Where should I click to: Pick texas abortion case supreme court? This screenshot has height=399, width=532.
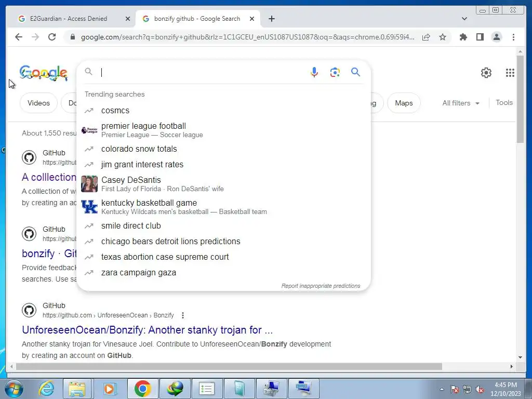[224, 257]
